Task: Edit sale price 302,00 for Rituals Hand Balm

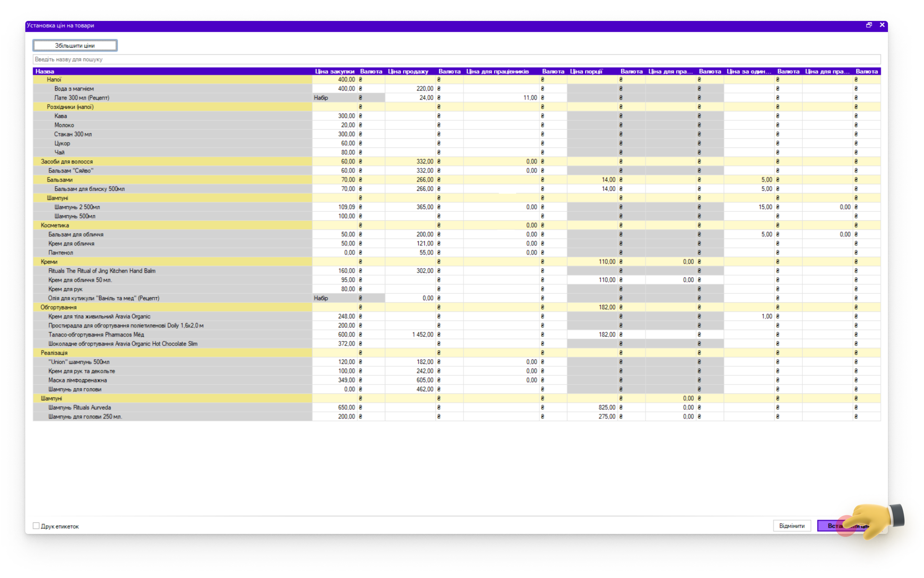Action: pyautogui.click(x=410, y=271)
